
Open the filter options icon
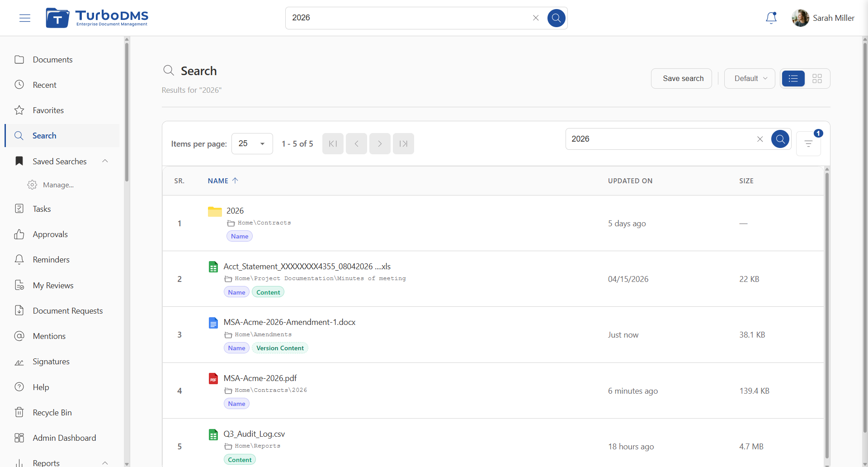pyautogui.click(x=808, y=143)
